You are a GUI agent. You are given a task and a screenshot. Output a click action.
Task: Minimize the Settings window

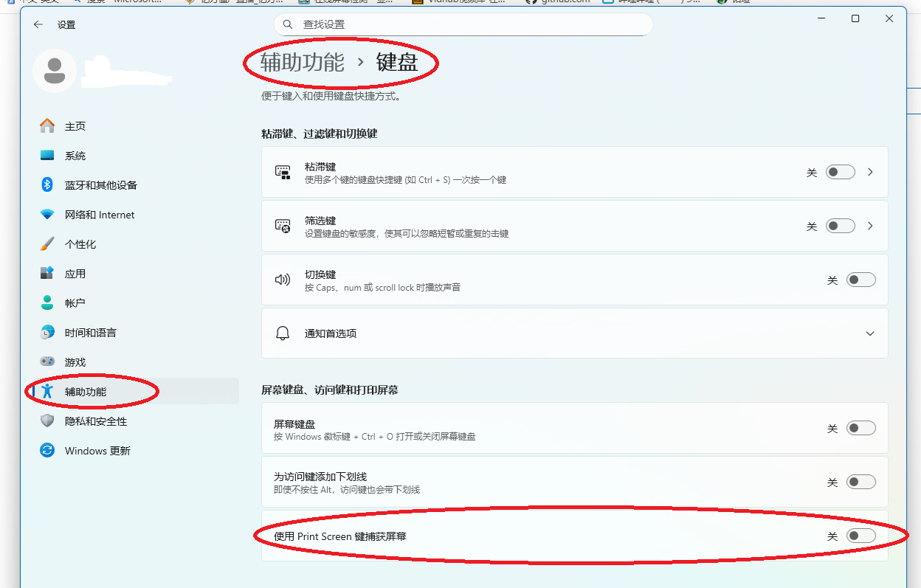click(x=821, y=19)
